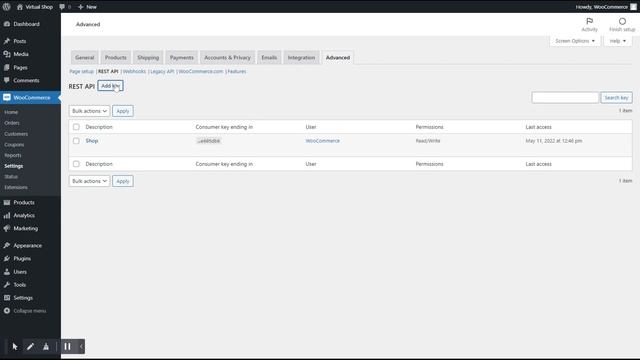Screen dimensions: 640x360
Task: Open WooCommerce Customers submenu item
Action: click(16, 134)
